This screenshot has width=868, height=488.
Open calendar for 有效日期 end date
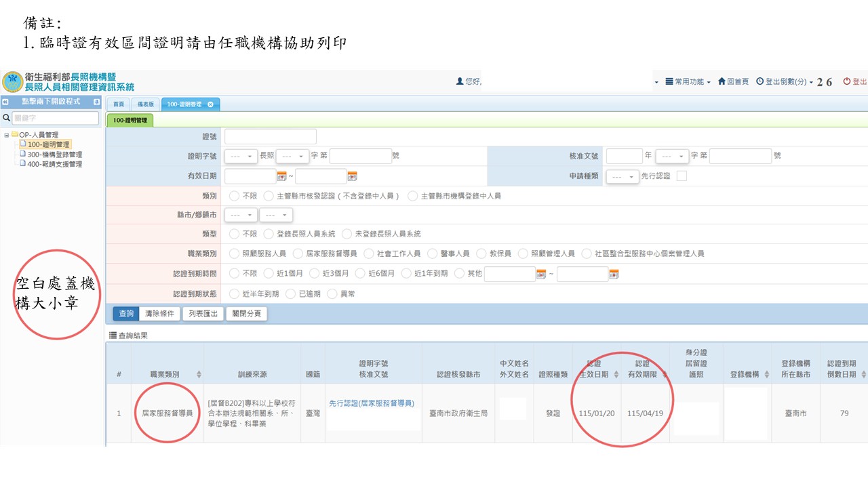pos(352,176)
